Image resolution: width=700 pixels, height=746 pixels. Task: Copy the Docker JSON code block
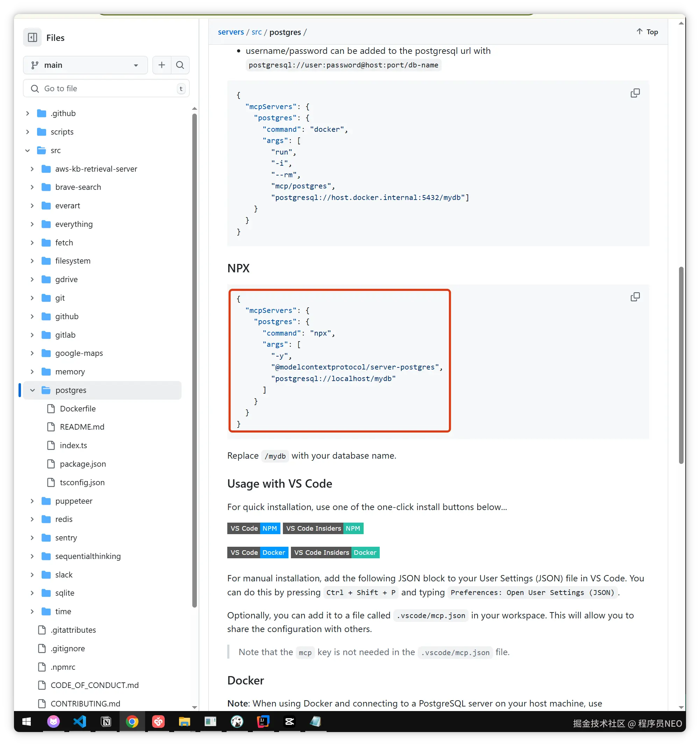[x=635, y=93]
